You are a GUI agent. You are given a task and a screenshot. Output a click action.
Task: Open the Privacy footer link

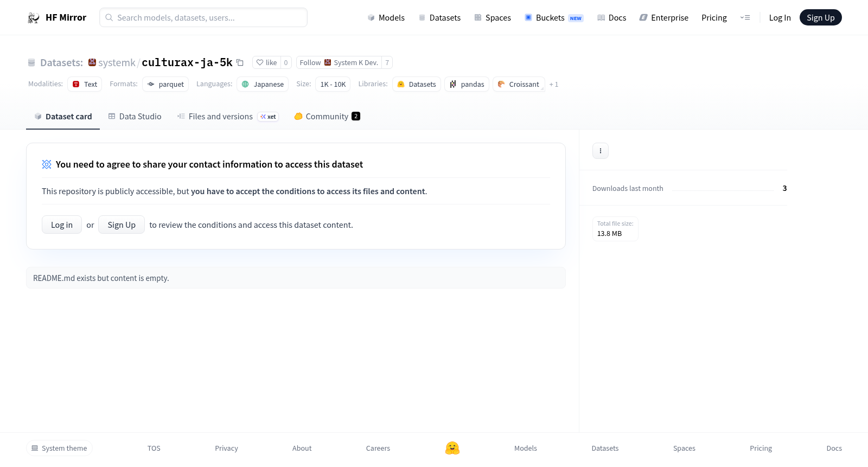coord(226,448)
